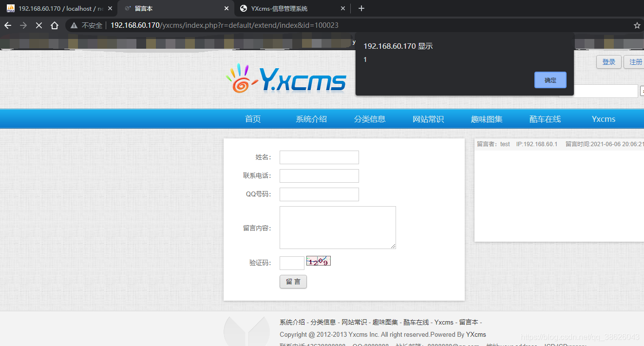Click the address bar URL
The height and width of the screenshot is (346, 644).
pos(224,25)
